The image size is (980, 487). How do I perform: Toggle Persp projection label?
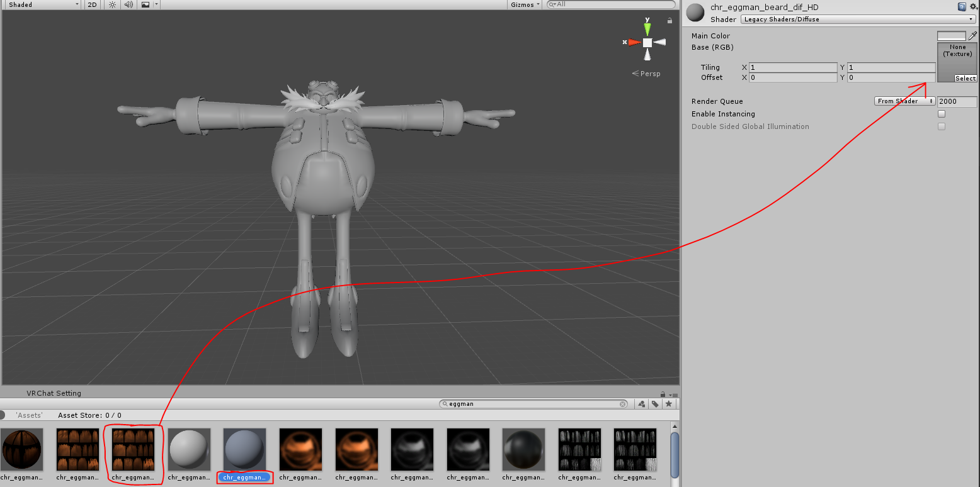[x=647, y=74]
